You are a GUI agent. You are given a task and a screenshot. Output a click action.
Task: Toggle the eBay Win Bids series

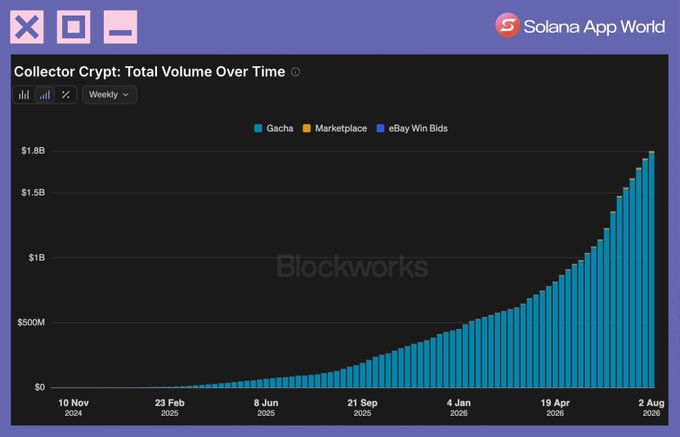[412, 128]
